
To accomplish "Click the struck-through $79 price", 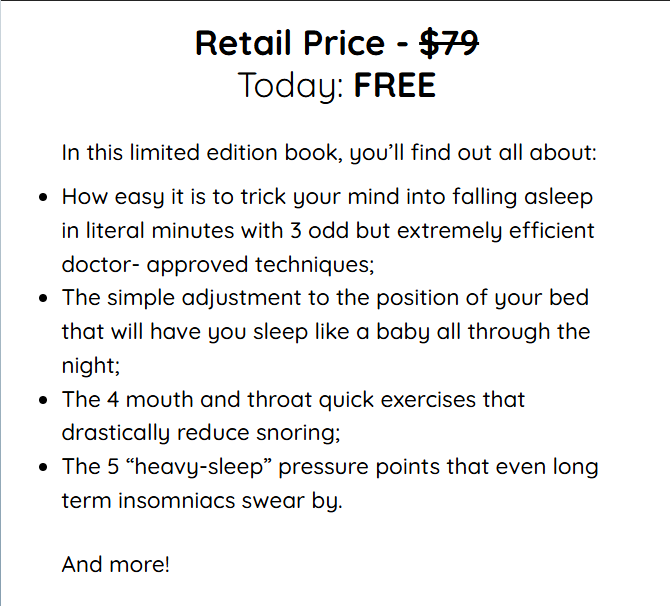I will (x=449, y=43).
